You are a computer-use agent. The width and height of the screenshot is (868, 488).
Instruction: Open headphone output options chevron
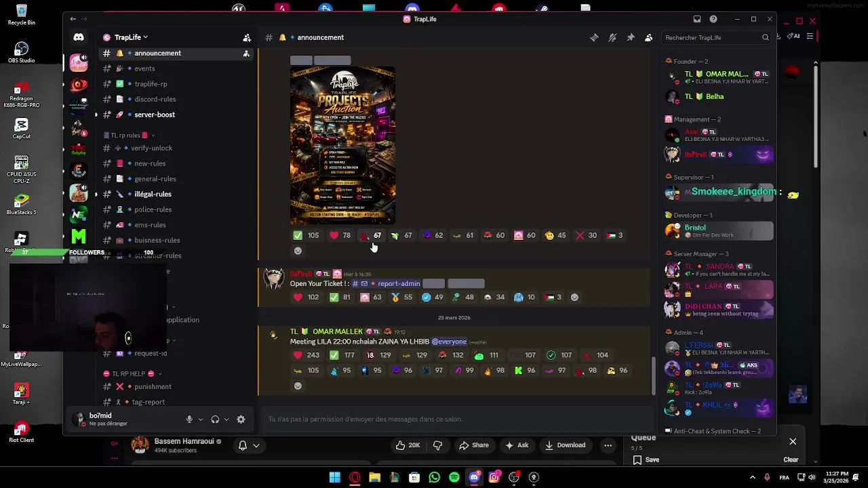point(226,420)
